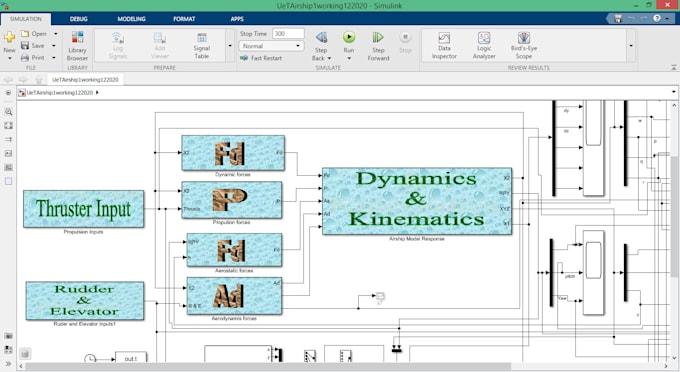Image resolution: width=680 pixels, height=372 pixels.
Task: Open the dropdown arrow beside Open
Action: 56,33
